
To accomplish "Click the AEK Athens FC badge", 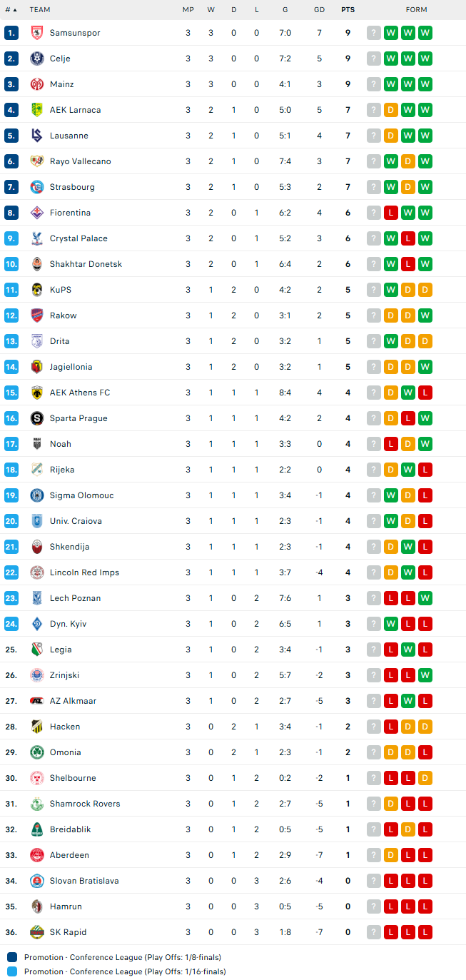I will point(37,393).
